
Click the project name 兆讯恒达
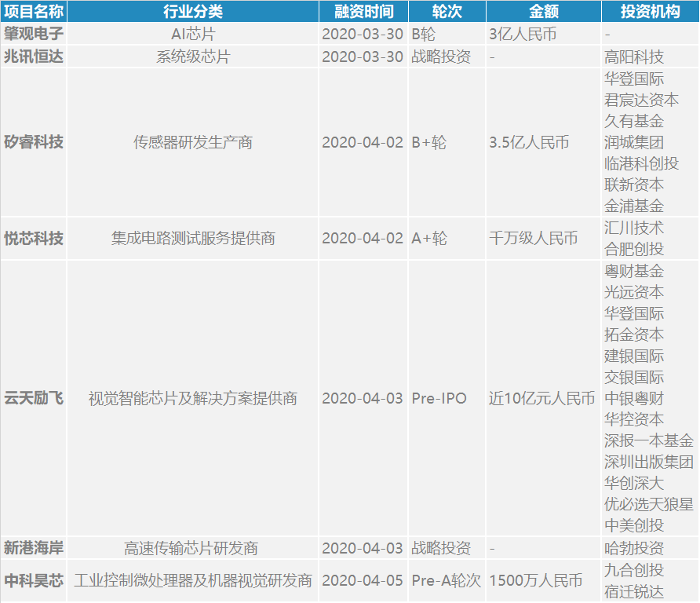[34, 57]
